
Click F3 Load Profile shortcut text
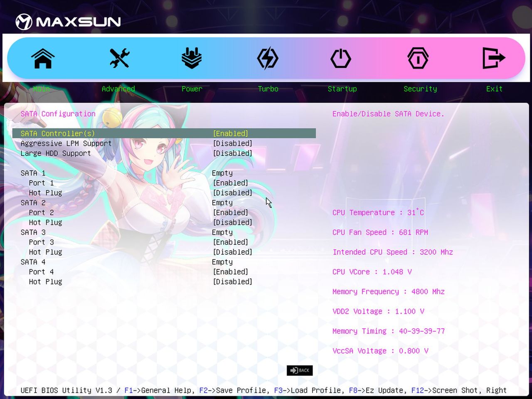(x=309, y=390)
